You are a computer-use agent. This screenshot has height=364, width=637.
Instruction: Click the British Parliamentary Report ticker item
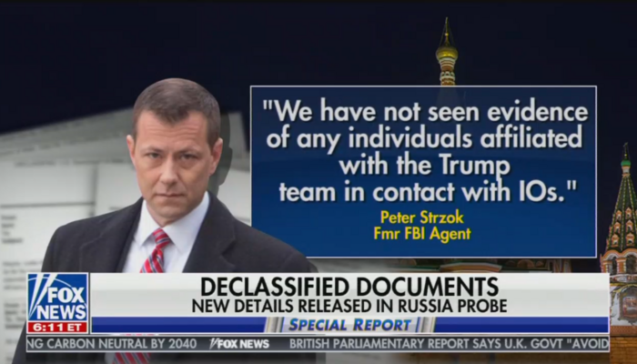click(x=449, y=344)
